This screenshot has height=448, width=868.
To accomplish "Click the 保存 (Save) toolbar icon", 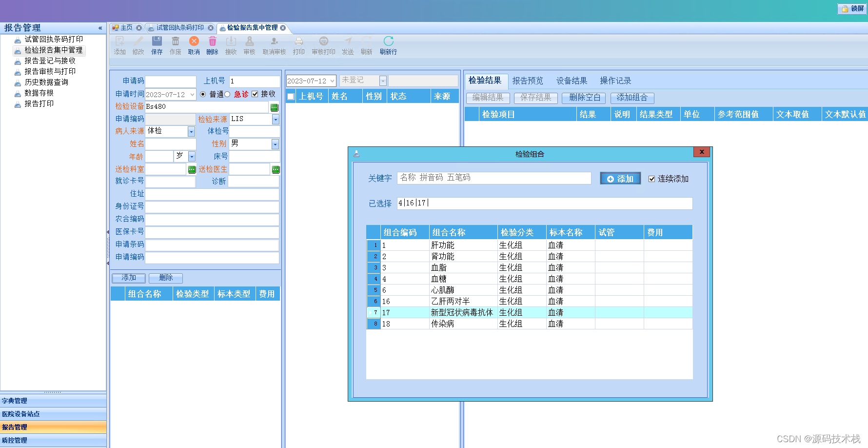I will (x=157, y=45).
